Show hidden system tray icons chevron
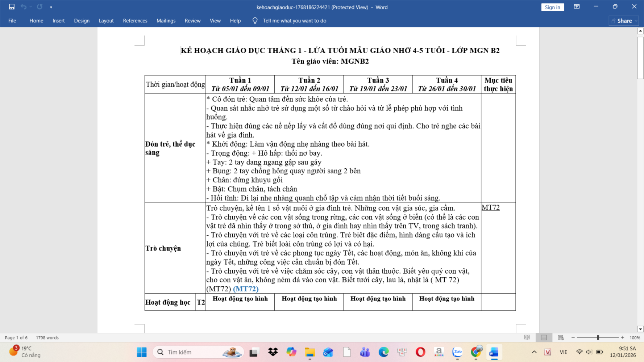The width and height of the screenshot is (644, 362). pos(534,352)
